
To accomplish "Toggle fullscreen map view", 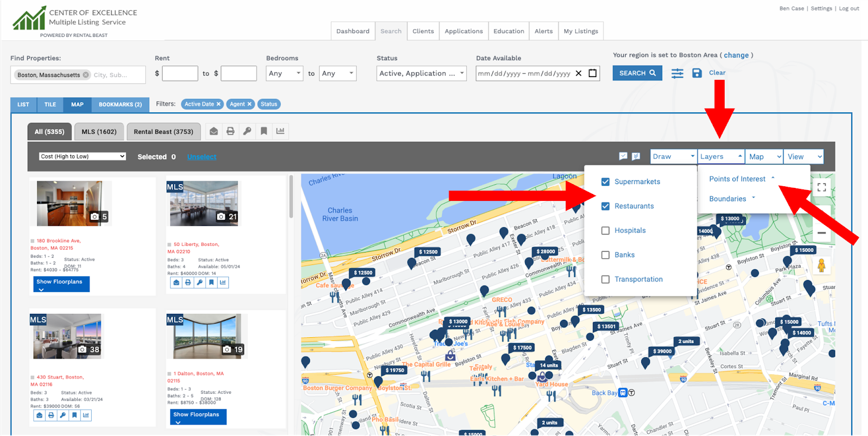I will click(821, 187).
